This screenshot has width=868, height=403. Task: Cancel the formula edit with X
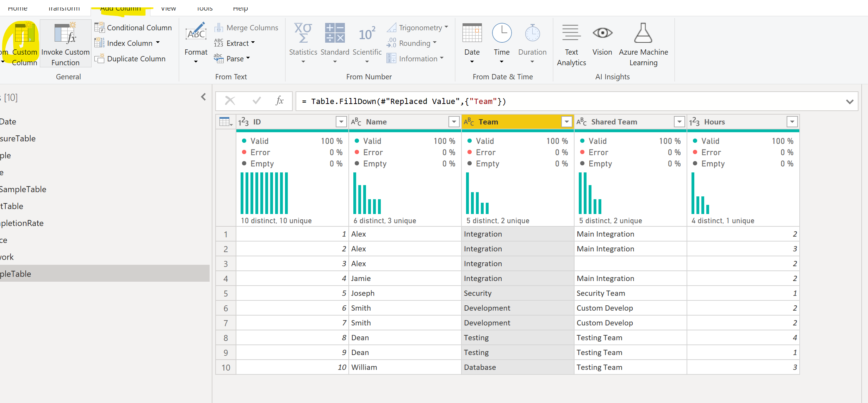(x=230, y=101)
